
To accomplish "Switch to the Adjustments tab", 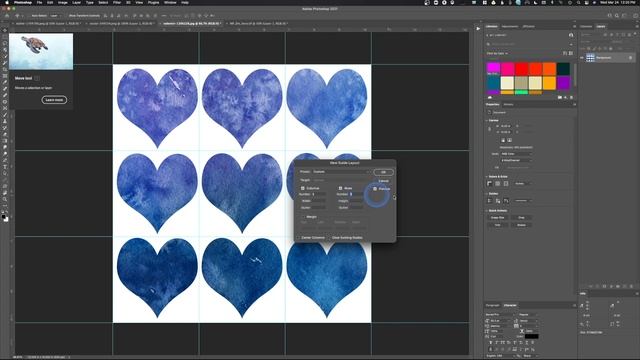I will tap(510, 27).
